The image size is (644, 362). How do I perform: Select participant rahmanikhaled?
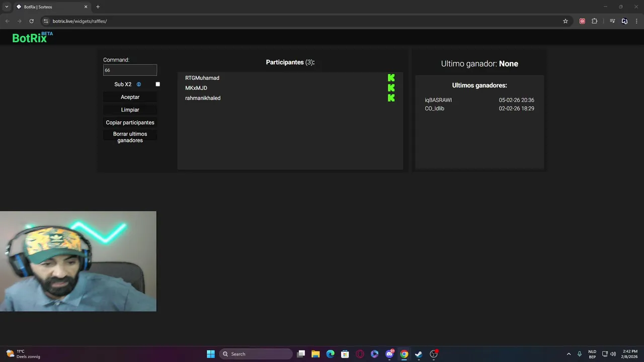pyautogui.click(x=203, y=98)
